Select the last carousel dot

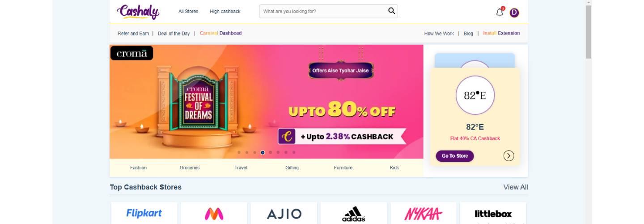pos(294,152)
